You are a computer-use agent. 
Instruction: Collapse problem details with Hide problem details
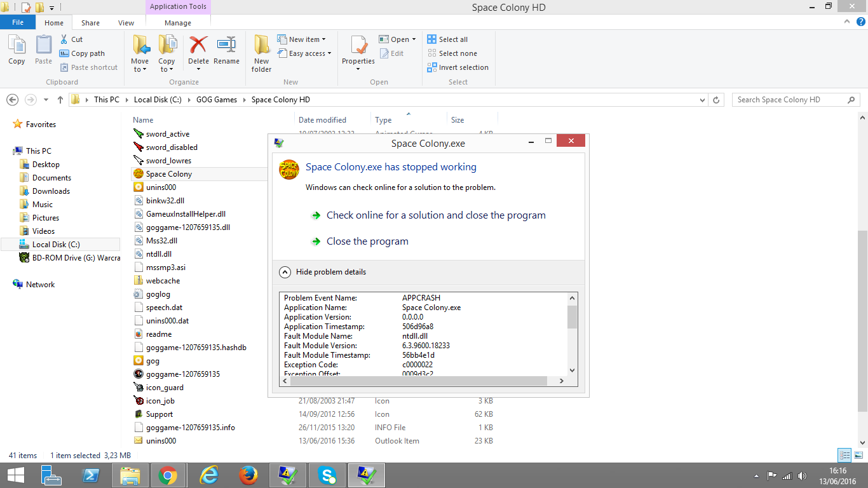tap(323, 272)
